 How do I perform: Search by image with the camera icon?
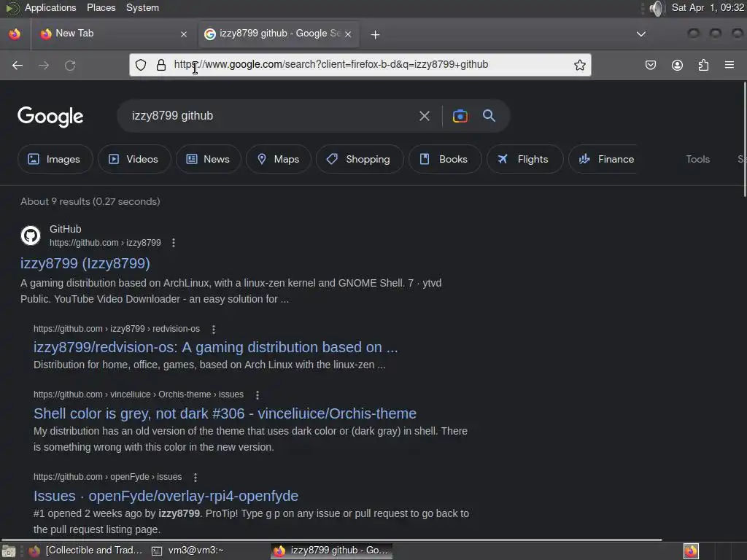[x=460, y=116]
